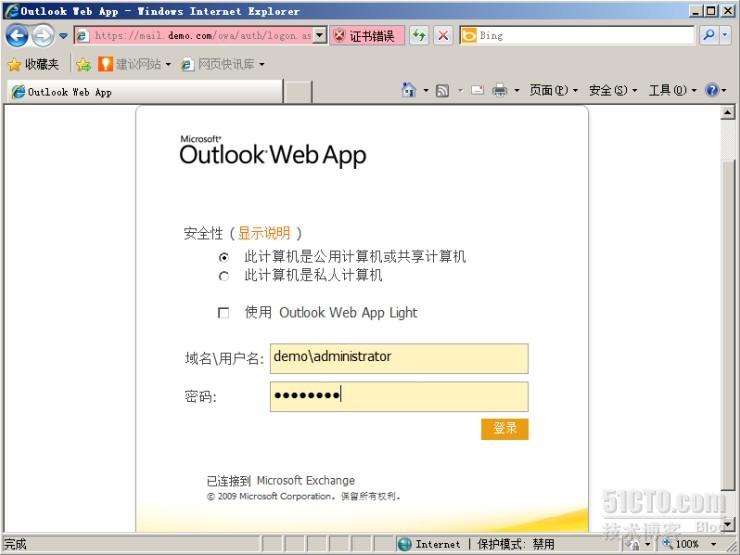740x555 pixels.
Task: Click the Bing search box
Action: (577, 35)
